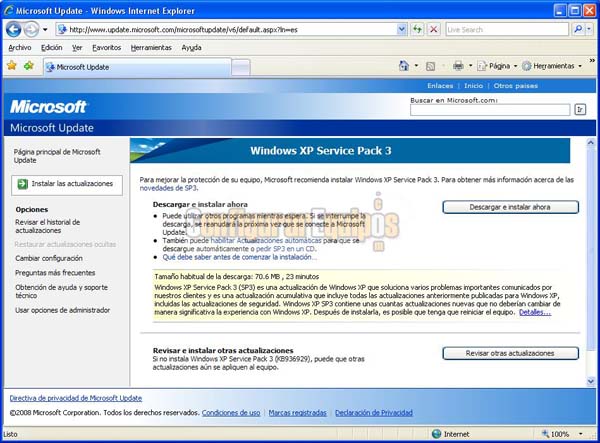Click the Favorites Center star icon

12,66
